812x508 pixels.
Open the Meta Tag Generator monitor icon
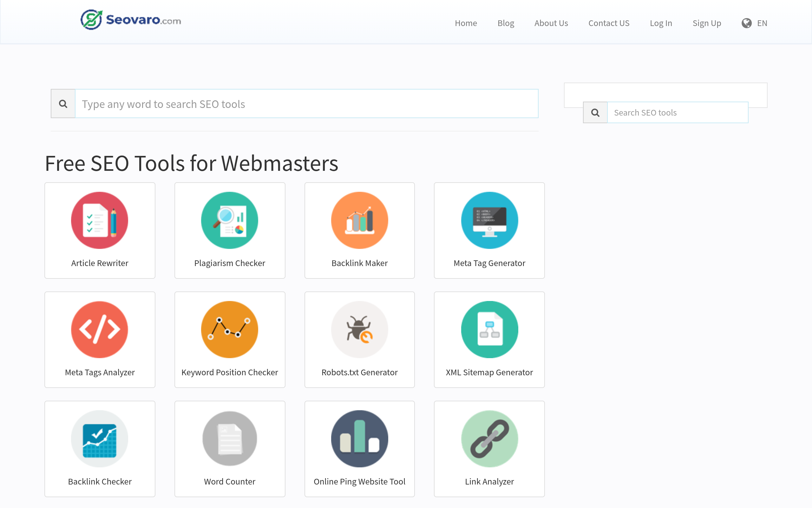(489, 220)
